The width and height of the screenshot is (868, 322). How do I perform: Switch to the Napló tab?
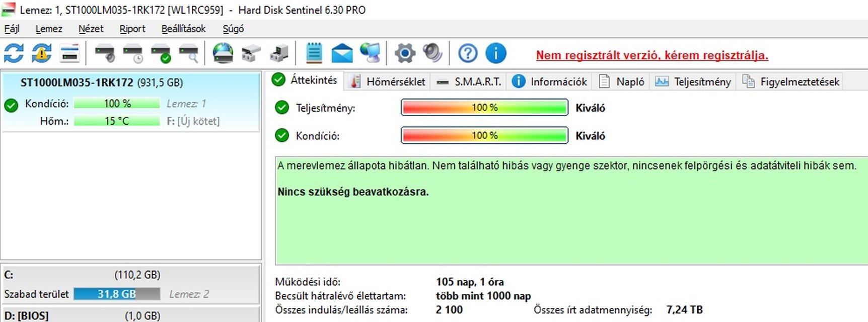coord(621,82)
